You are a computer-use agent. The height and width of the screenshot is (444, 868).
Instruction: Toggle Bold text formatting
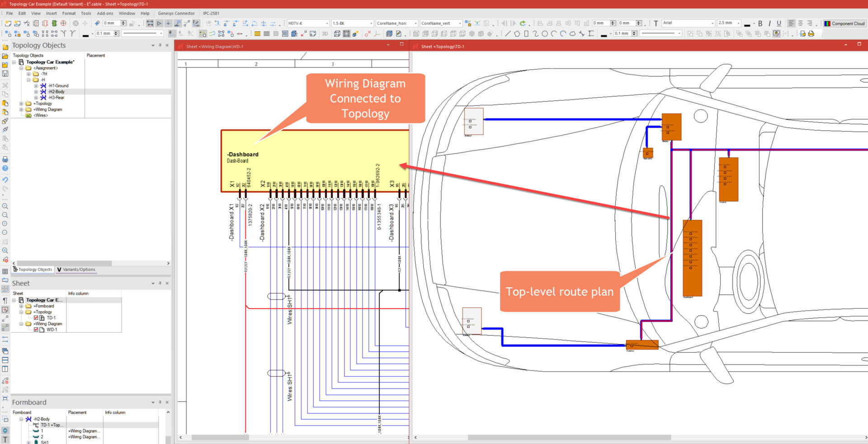761,23
